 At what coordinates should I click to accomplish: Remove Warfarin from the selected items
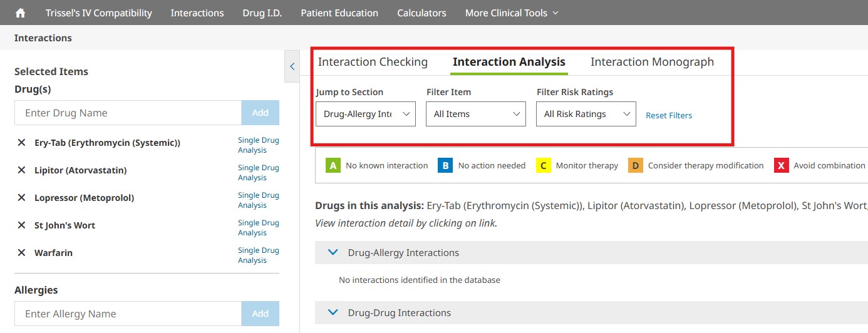click(21, 253)
